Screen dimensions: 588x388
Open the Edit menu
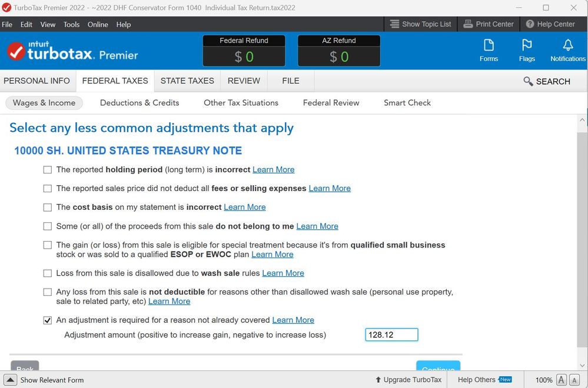(x=26, y=24)
